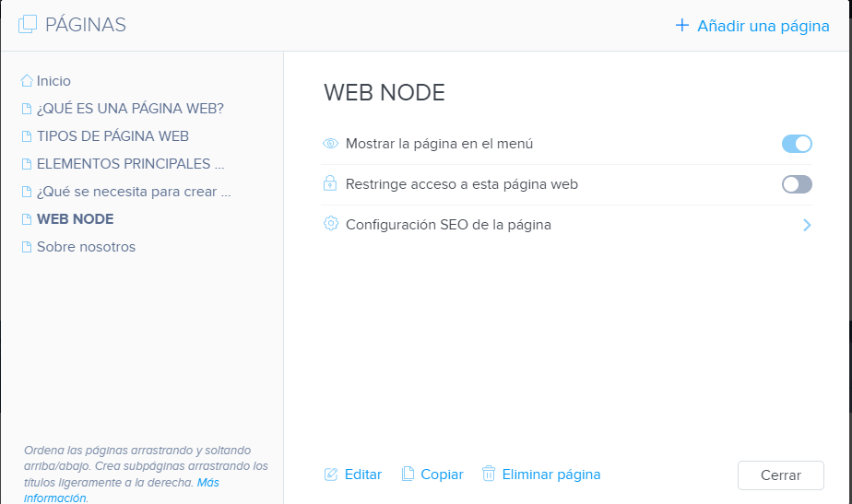This screenshot has width=852, height=504.
Task: Click the home icon beside Inicio
Action: [x=27, y=81]
